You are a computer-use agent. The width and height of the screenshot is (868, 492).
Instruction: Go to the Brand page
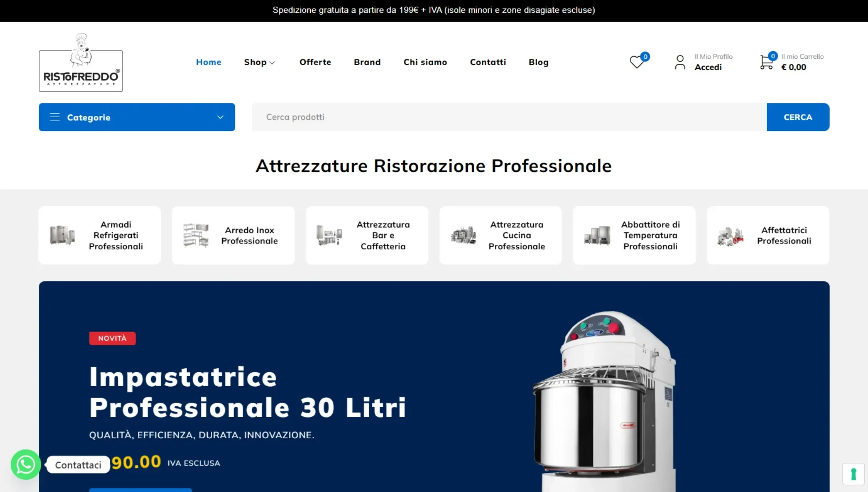(367, 62)
